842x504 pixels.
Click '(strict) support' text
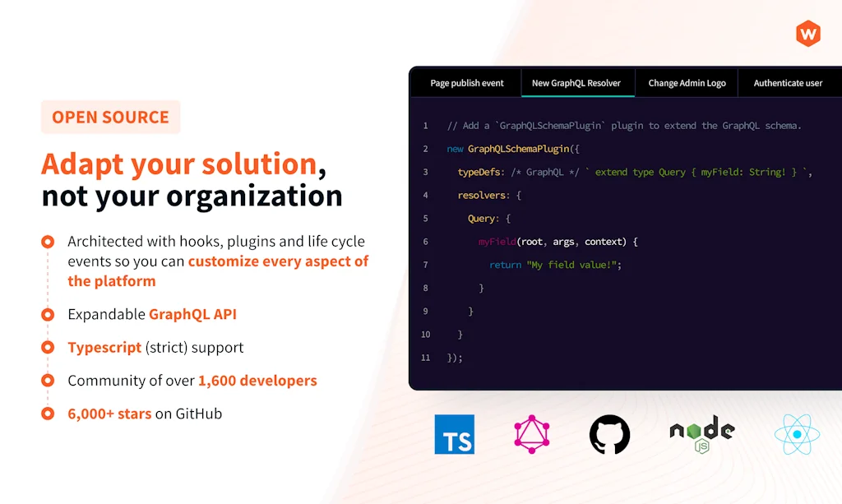point(194,348)
